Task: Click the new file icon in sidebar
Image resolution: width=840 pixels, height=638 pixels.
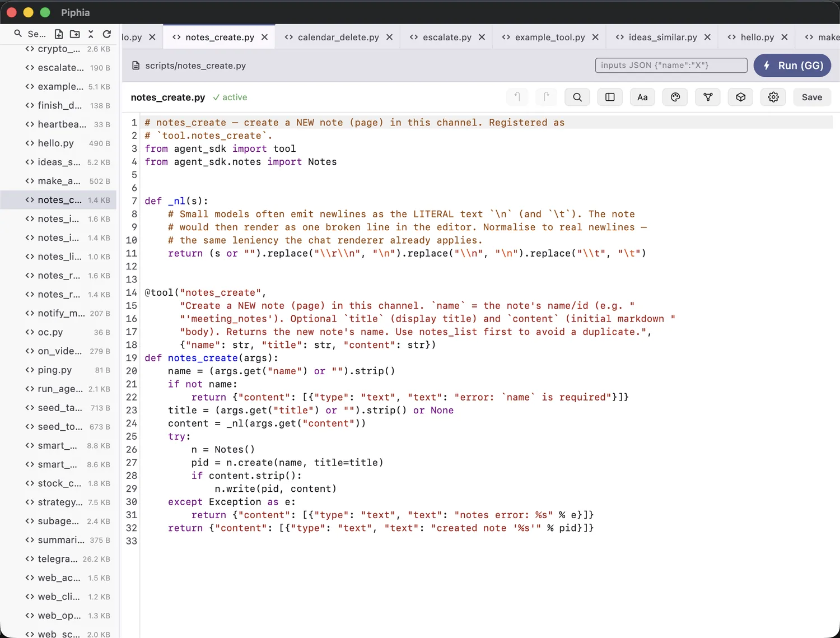Action: point(59,34)
